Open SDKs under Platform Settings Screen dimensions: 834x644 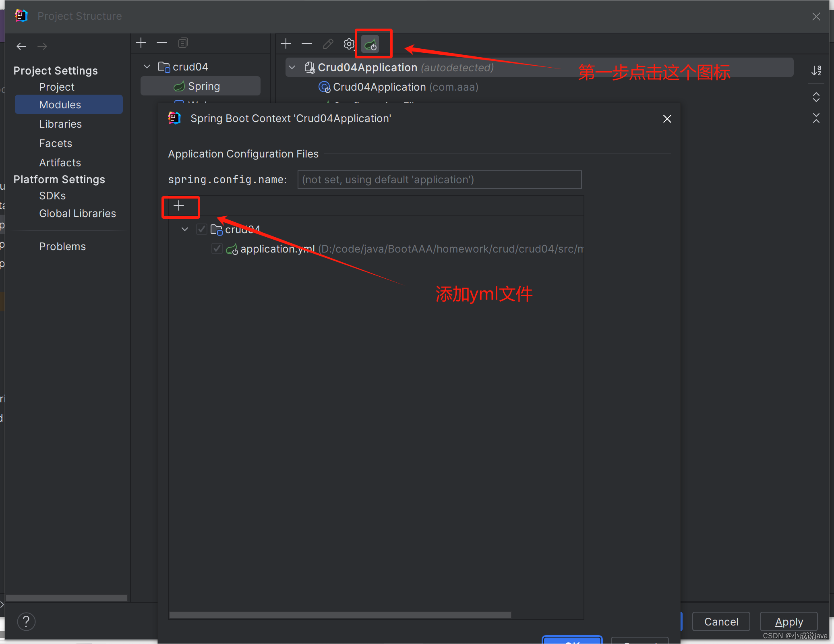click(x=52, y=195)
